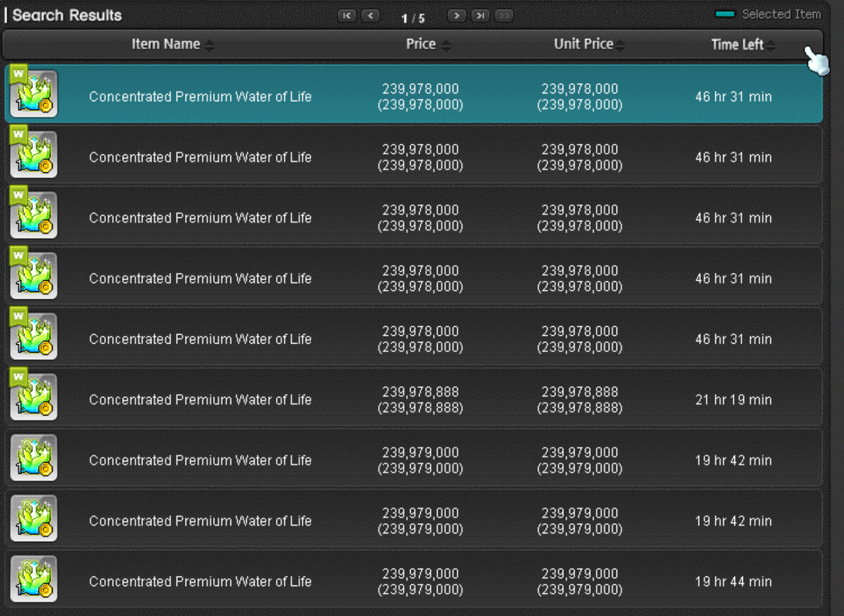Click the greyed-out double-arrow skip pages button

coord(504,16)
